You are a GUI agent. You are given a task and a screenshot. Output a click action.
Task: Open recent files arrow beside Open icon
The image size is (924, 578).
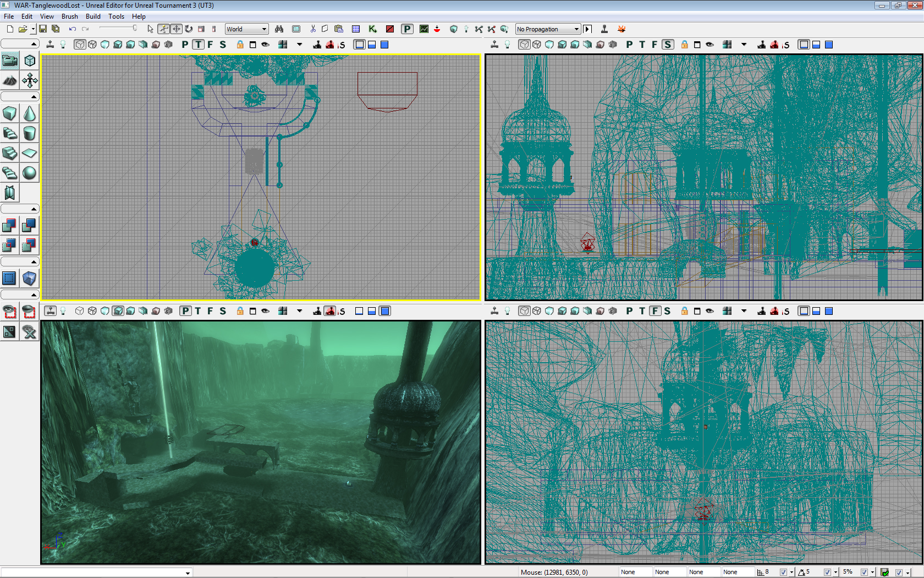(x=33, y=29)
